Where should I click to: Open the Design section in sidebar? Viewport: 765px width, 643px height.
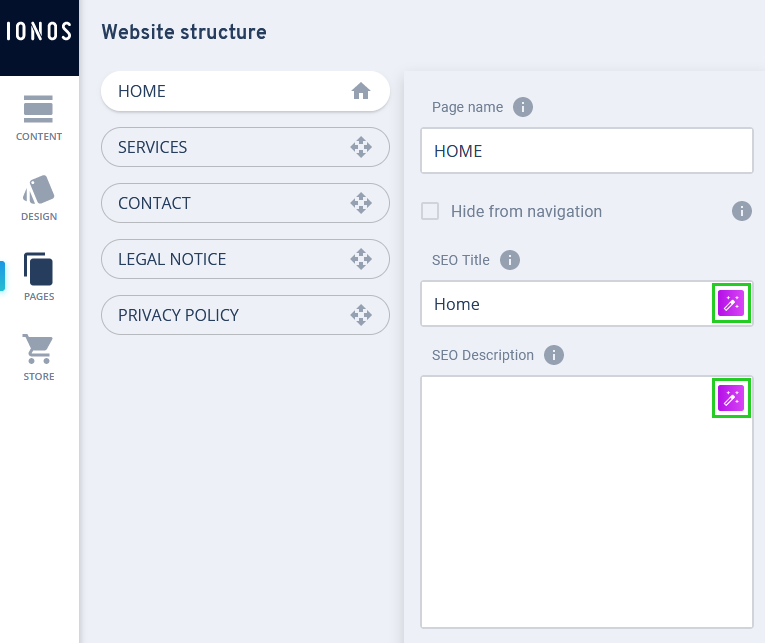[x=39, y=198]
